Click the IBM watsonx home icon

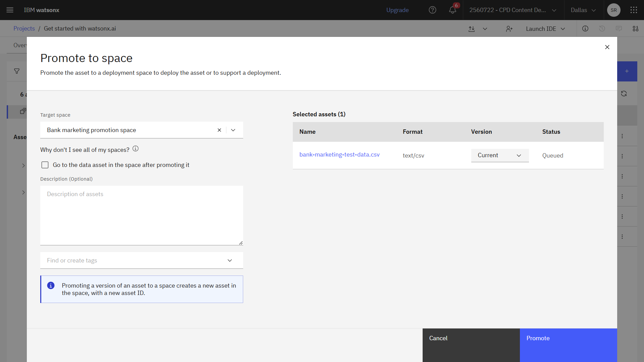(x=42, y=10)
